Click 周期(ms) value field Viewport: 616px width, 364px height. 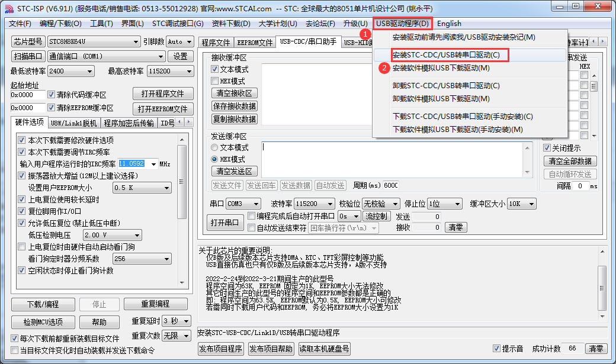[x=390, y=185]
